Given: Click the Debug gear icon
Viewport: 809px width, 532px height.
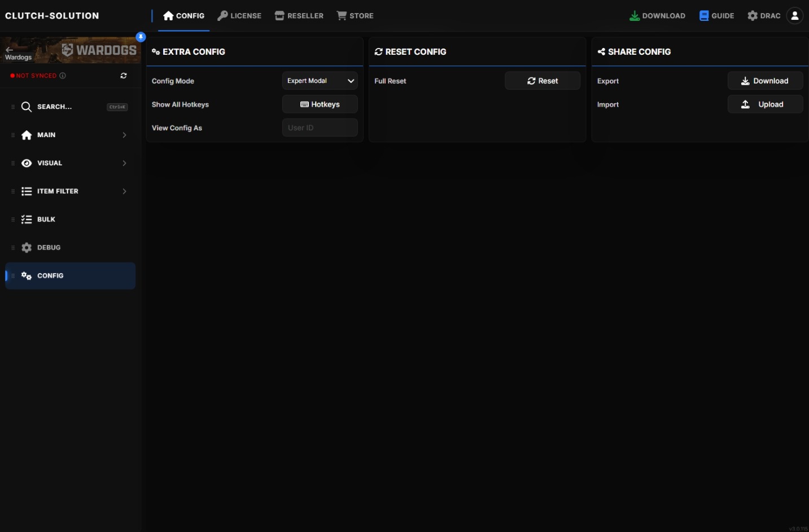Looking at the screenshot, I should tap(27, 248).
